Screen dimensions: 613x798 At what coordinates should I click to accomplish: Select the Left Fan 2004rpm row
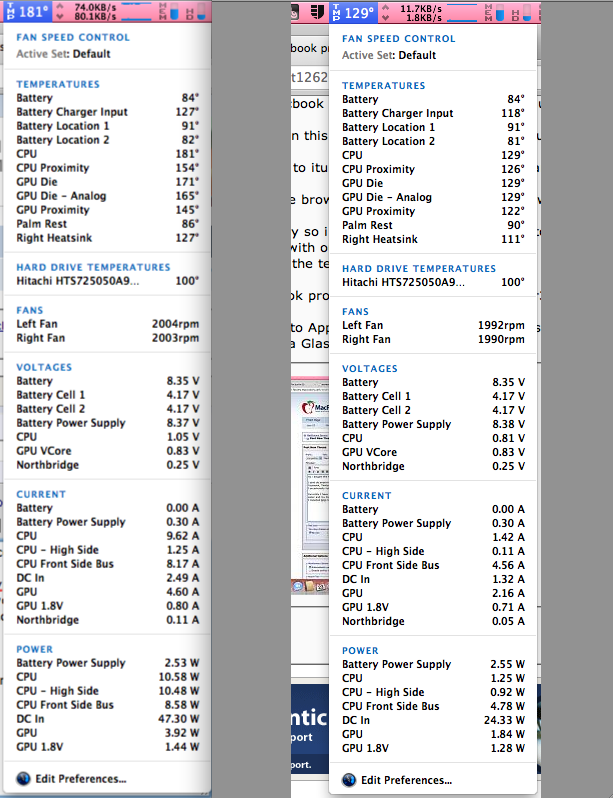[x=107, y=324]
